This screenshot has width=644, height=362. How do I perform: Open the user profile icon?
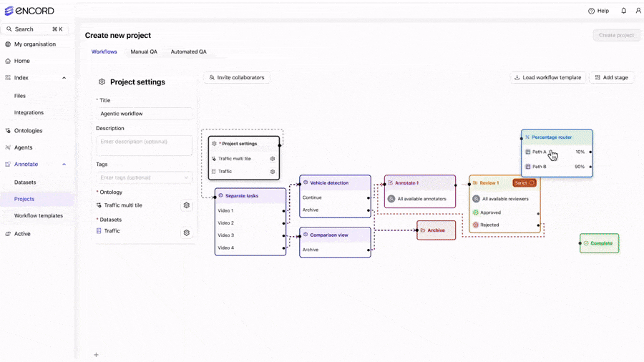638,11
